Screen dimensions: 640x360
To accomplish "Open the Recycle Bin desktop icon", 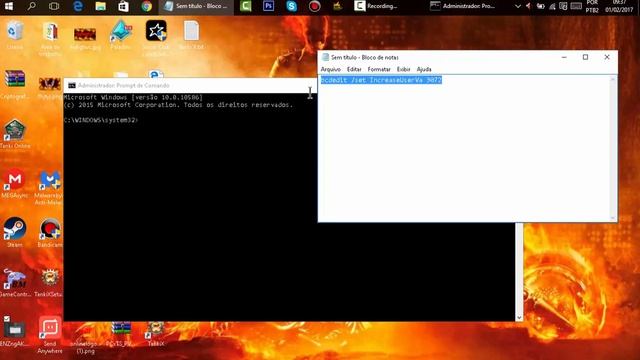I will (x=15, y=35).
